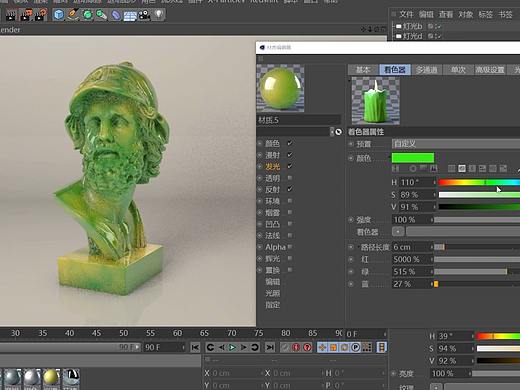Jump to previous keyframe button
The height and width of the screenshot is (390, 520).
210,347
